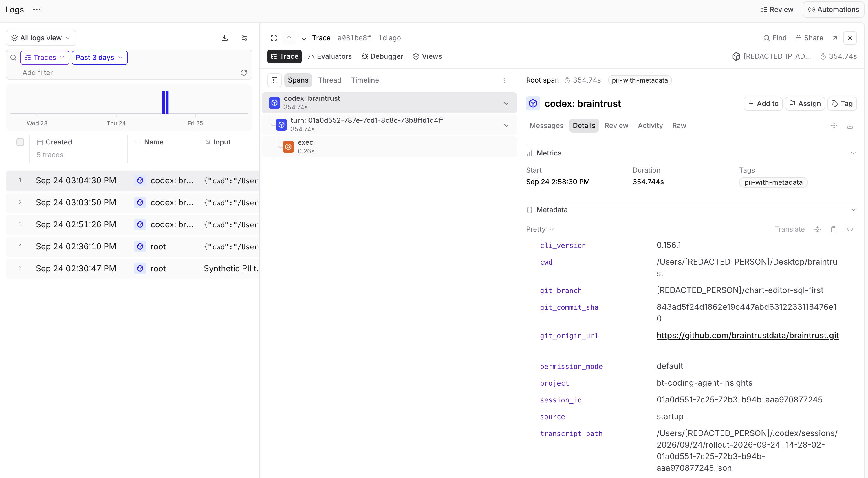
Task: Click the row 5 root trace icon
Action: point(140,268)
